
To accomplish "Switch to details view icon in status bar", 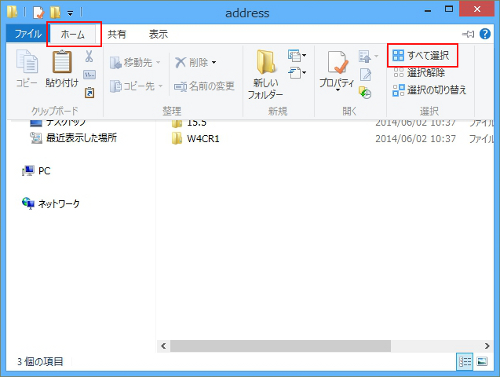I will (x=465, y=361).
